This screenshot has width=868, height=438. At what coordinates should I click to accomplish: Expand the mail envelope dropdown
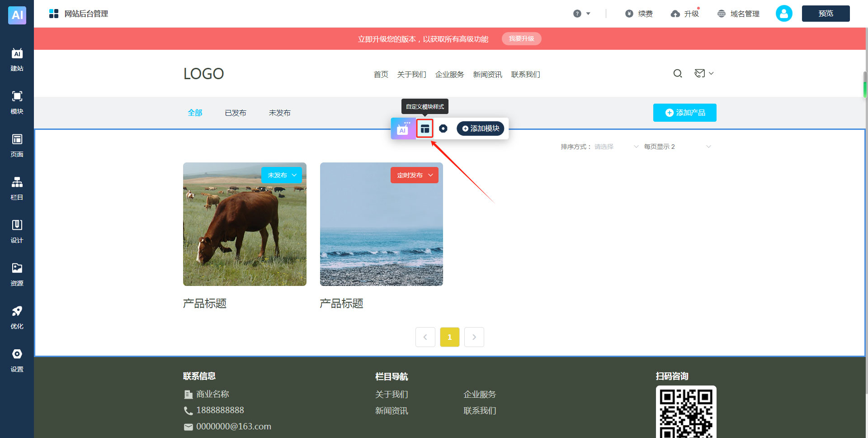tap(704, 73)
